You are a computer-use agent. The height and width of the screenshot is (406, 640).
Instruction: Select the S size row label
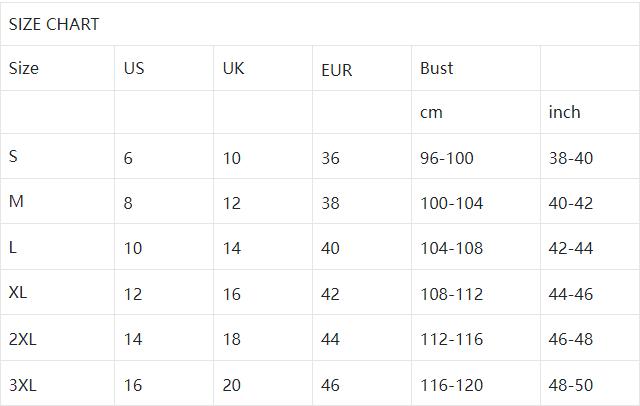coord(13,157)
